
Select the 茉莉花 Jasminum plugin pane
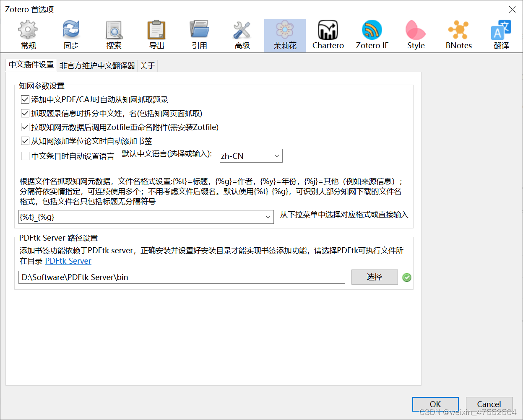click(285, 35)
